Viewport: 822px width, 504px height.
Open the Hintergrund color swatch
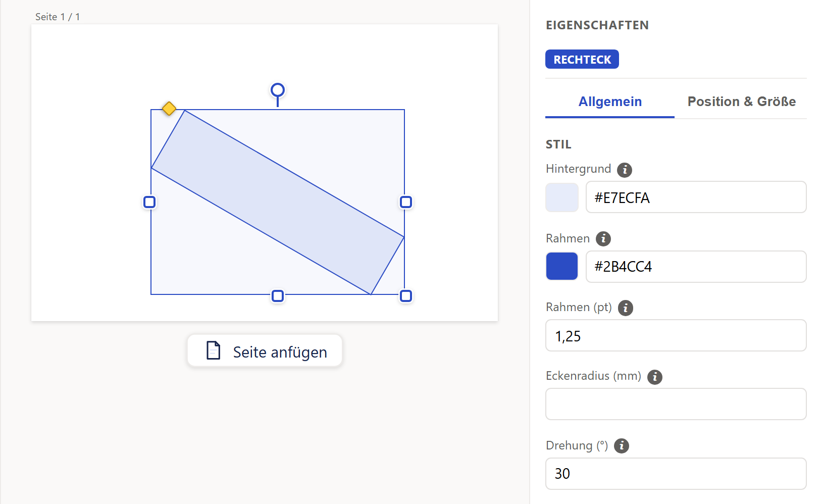coord(562,197)
